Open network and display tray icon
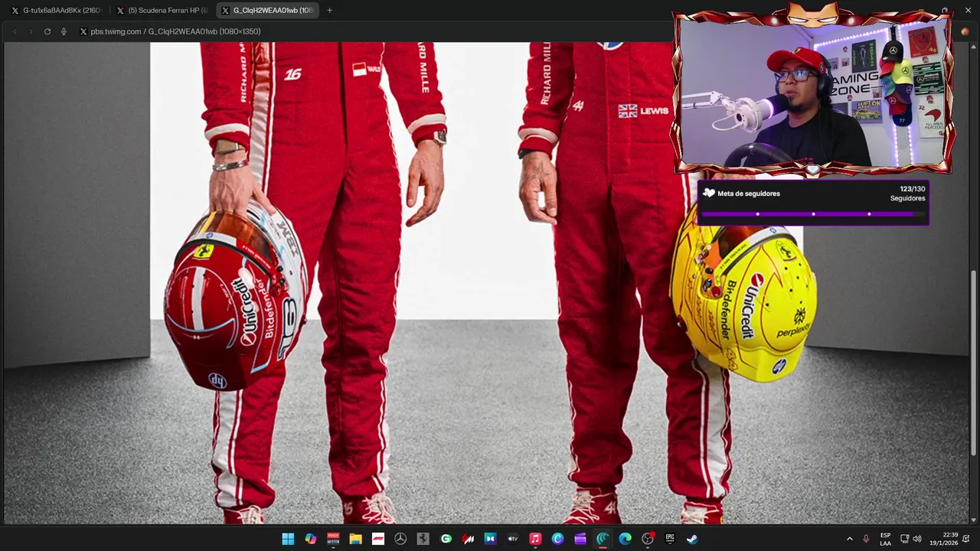Image resolution: width=980 pixels, height=551 pixels. click(904, 539)
